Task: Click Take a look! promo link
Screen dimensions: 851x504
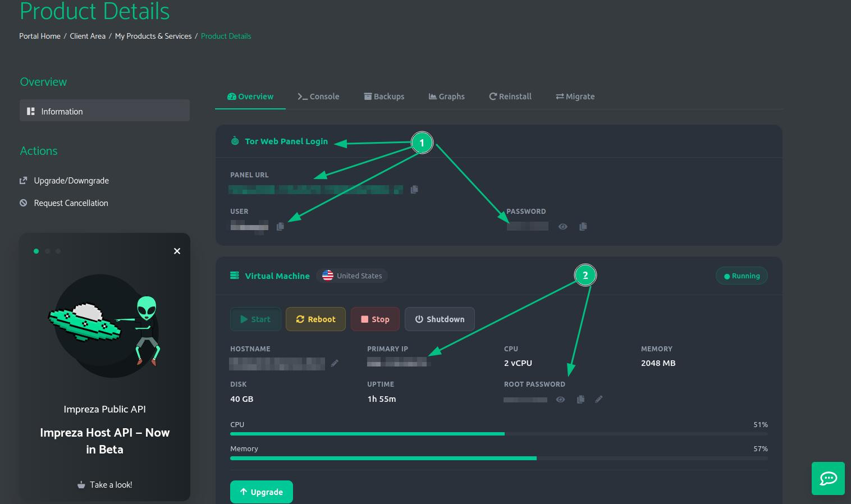Action: tap(105, 485)
